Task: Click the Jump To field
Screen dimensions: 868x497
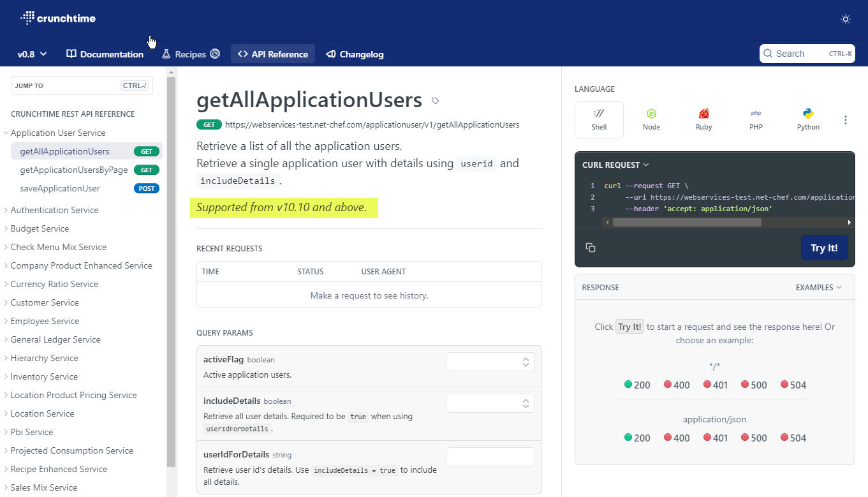Action: (82, 85)
